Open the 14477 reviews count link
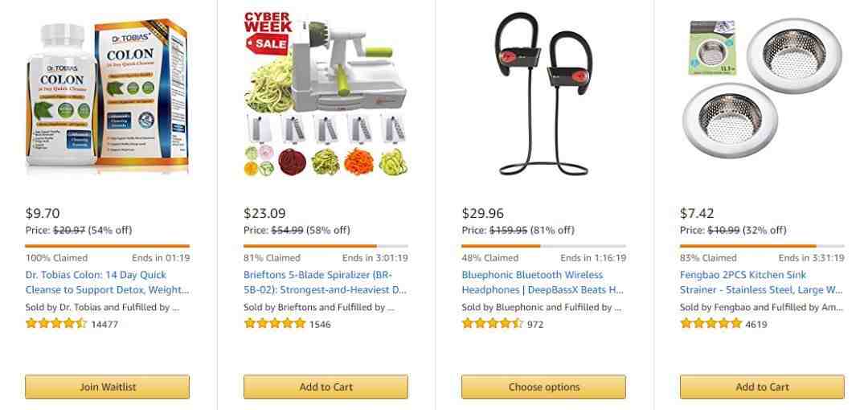 104,324
